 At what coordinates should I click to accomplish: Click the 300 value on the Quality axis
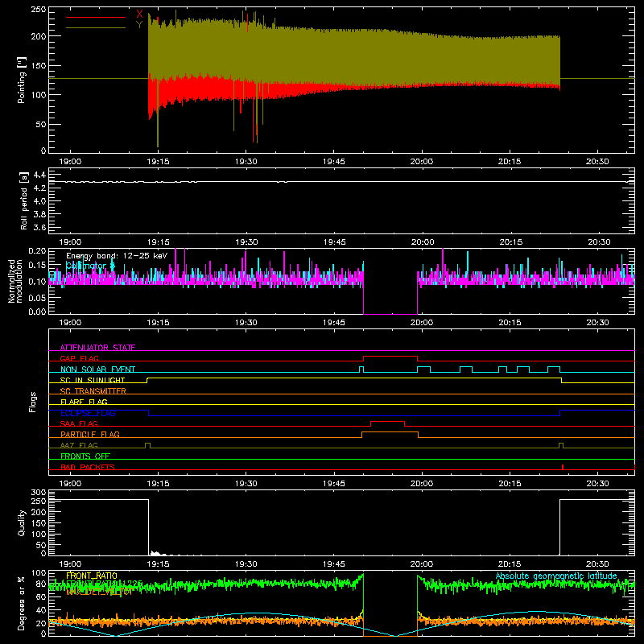click(39, 493)
